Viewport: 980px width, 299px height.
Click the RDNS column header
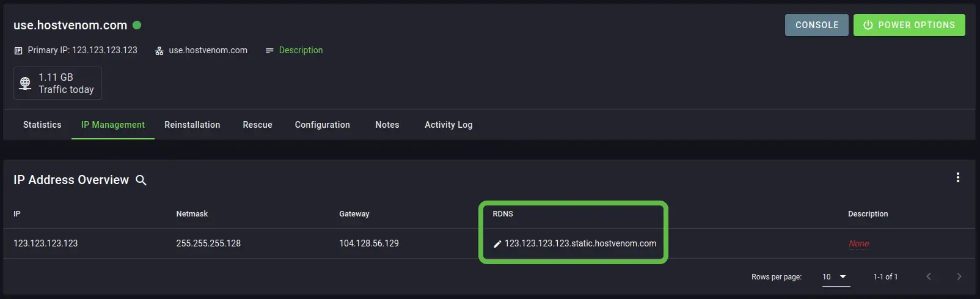click(x=503, y=214)
